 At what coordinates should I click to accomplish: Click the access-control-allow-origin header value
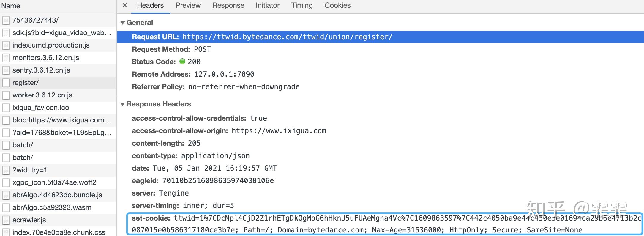279,131
